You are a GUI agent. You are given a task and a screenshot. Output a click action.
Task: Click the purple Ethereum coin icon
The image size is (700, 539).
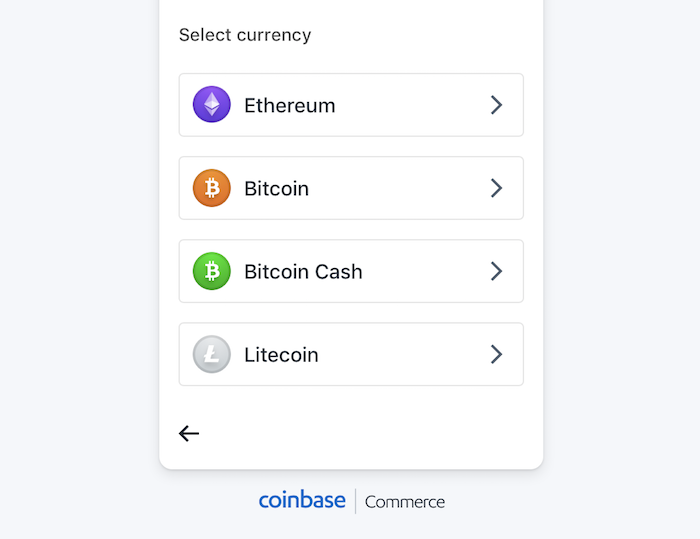click(x=211, y=105)
